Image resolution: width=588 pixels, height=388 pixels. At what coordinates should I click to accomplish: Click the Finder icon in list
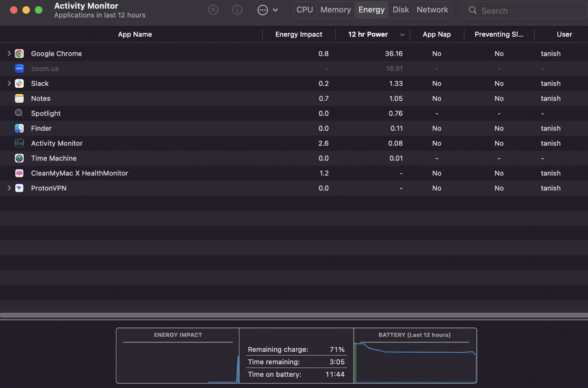[x=19, y=128]
